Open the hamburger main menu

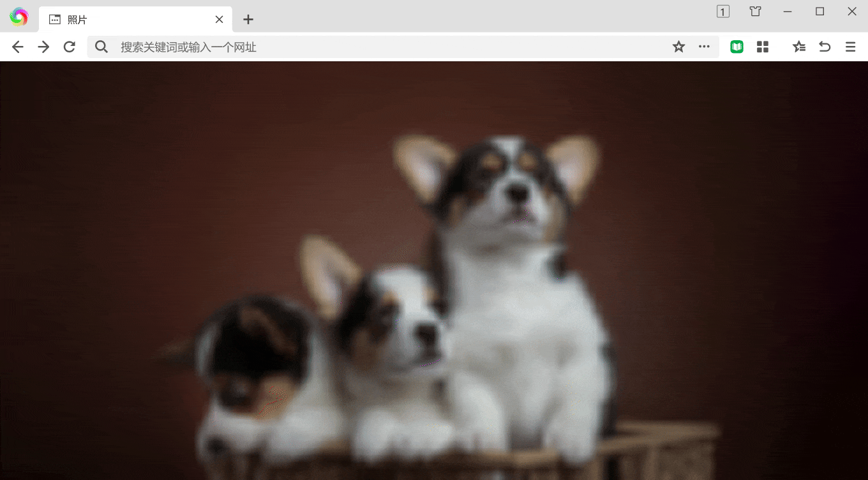click(x=850, y=47)
